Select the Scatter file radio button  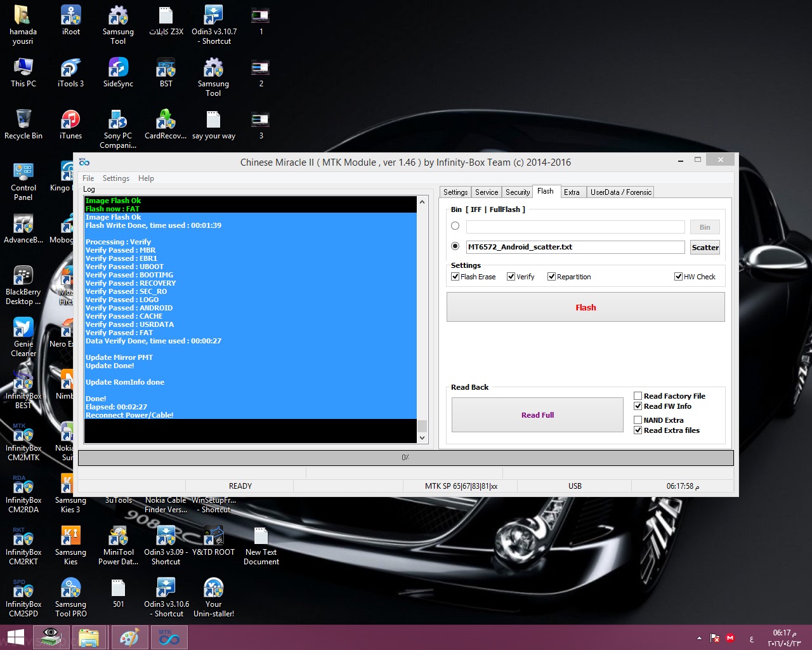pyautogui.click(x=455, y=246)
